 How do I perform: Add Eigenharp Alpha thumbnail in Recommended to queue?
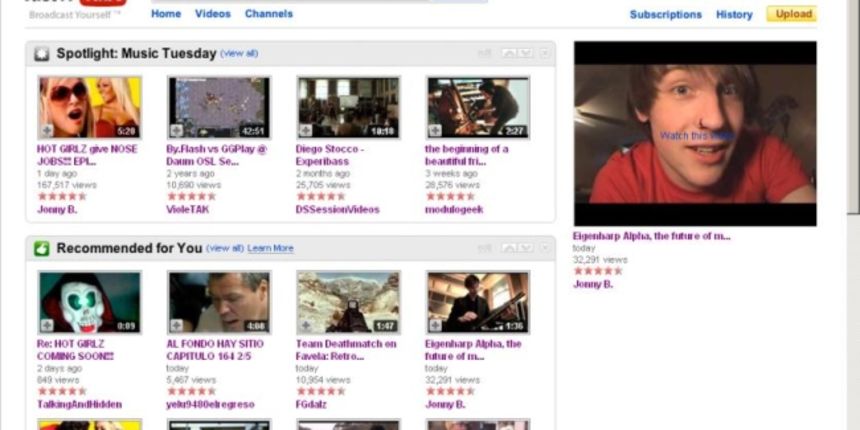[x=435, y=325]
